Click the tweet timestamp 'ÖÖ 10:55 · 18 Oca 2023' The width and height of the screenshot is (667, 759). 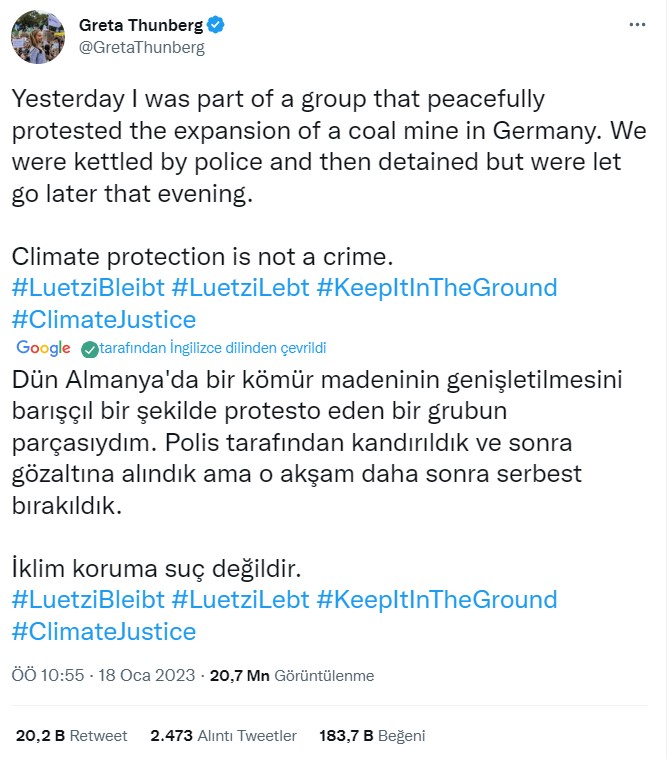click(105, 676)
